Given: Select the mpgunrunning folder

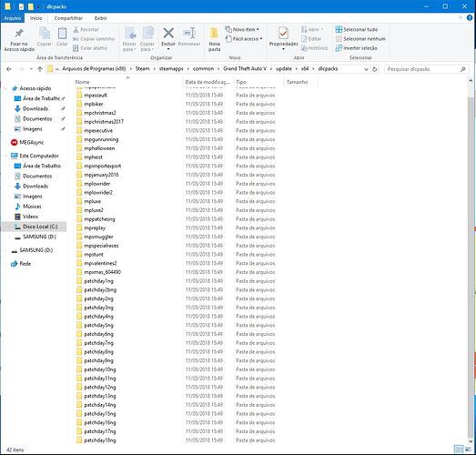Looking at the screenshot, I should pos(101,139).
